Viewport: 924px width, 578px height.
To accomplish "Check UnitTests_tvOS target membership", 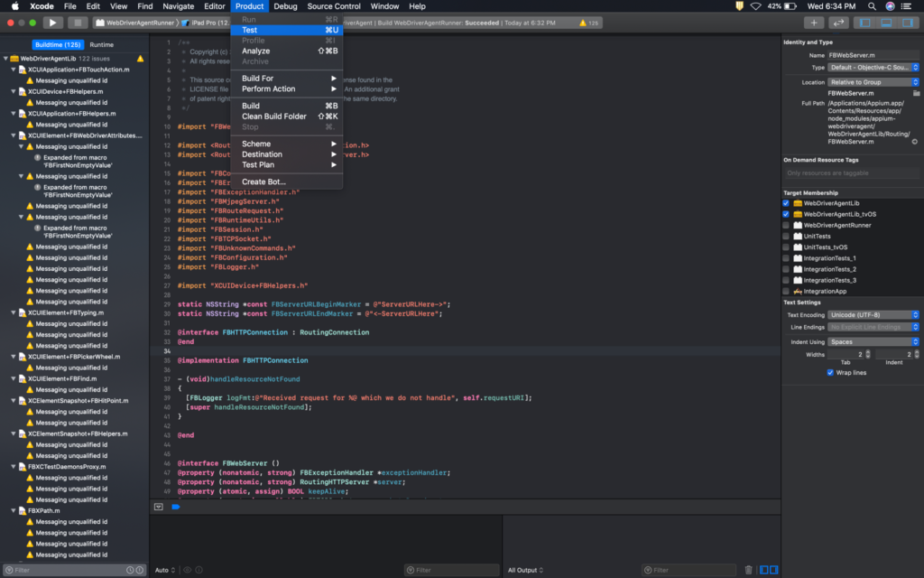I will [786, 247].
